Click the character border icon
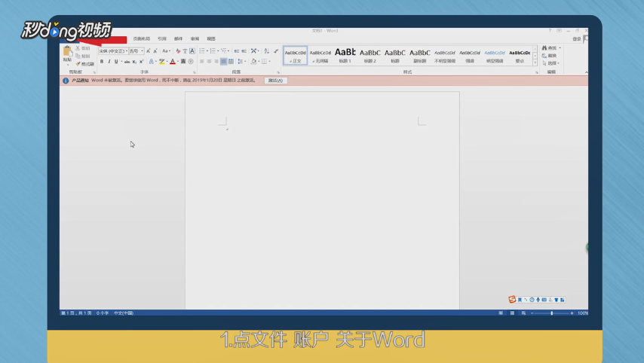Viewport: 644px width, 363px height. tap(192, 51)
